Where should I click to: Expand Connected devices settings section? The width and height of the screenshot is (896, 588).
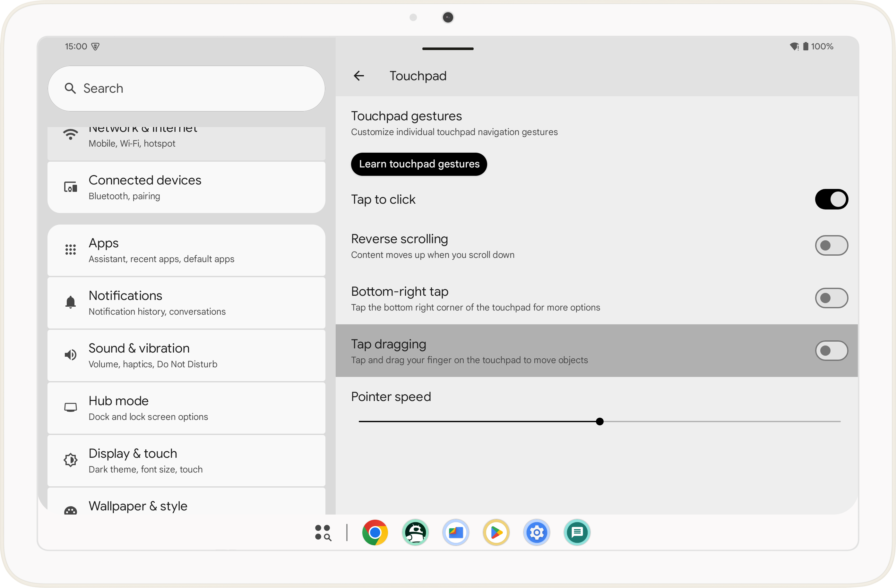click(x=186, y=186)
